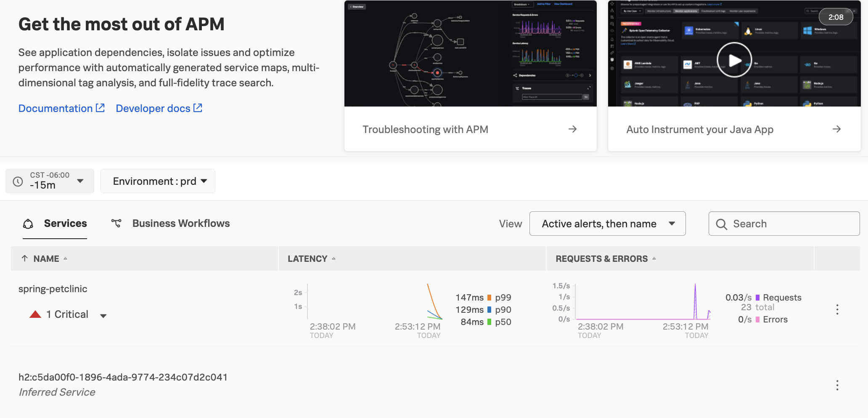The height and width of the screenshot is (418, 868).
Task: Open the -15m time range picker
Action: click(50, 181)
